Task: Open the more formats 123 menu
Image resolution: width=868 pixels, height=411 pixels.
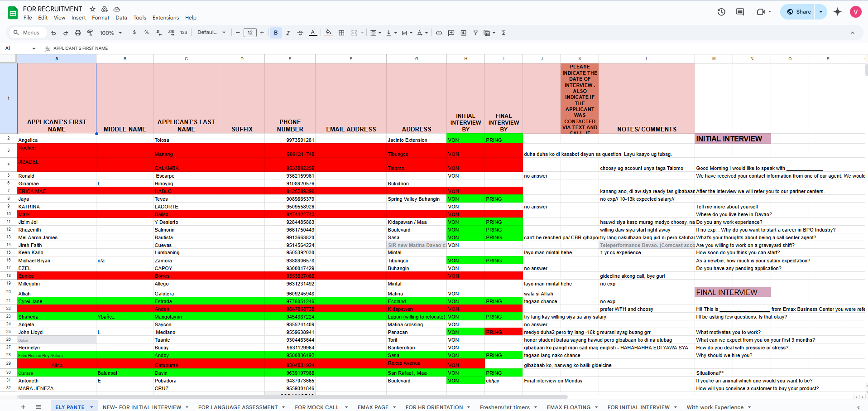Action: [x=183, y=33]
